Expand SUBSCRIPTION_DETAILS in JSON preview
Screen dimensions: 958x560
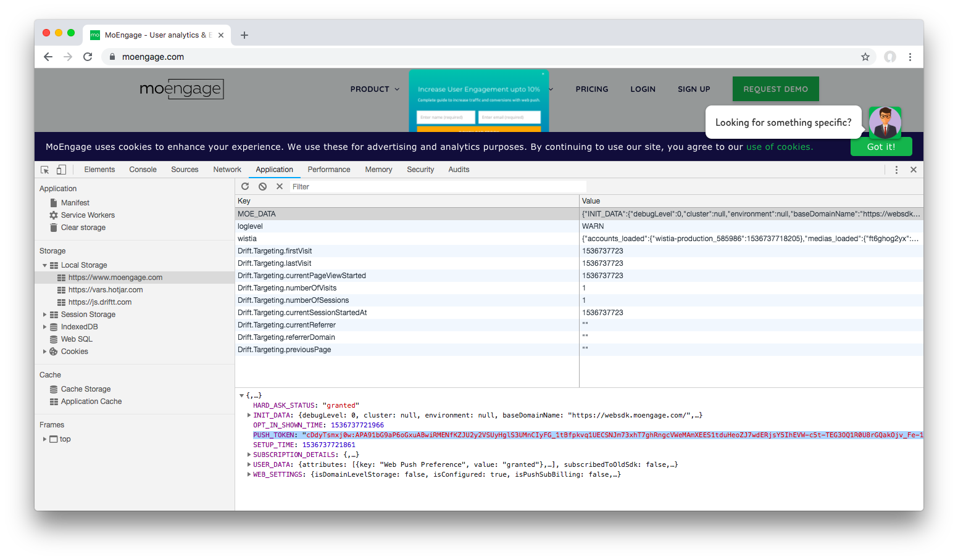point(249,455)
